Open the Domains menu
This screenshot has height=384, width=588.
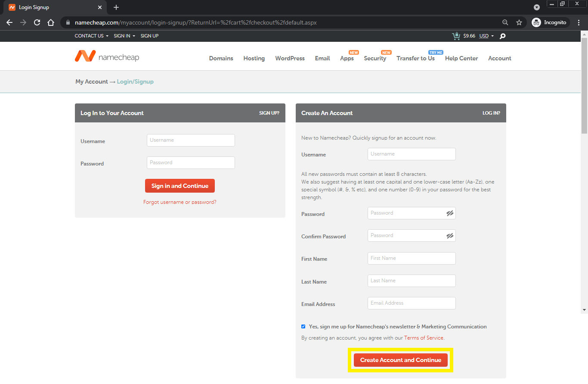point(221,58)
